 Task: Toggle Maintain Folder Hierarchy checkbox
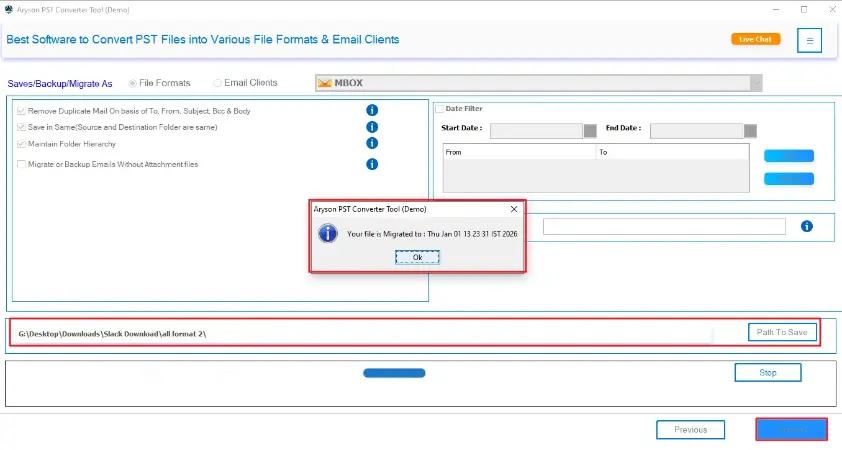pos(21,144)
